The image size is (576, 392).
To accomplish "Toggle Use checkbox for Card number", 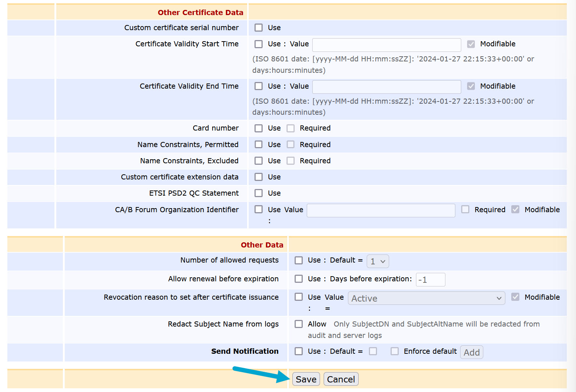I will click(259, 128).
